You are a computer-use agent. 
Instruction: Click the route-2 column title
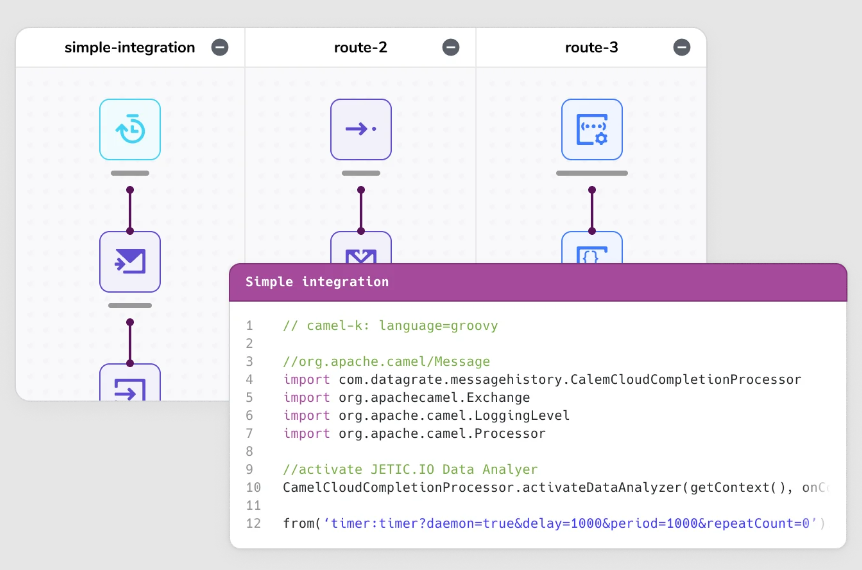point(361,47)
